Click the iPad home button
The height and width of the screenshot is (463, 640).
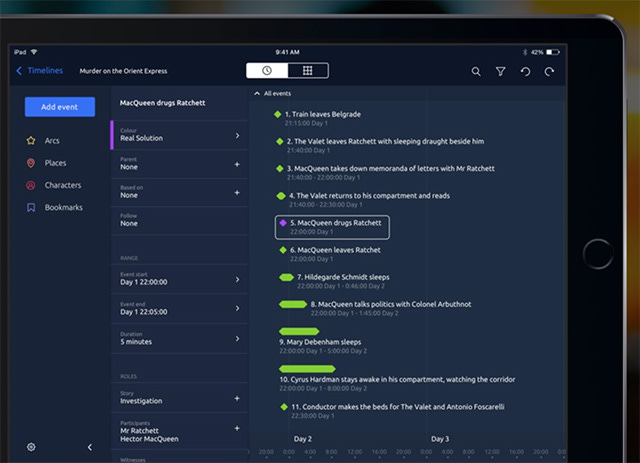(x=598, y=254)
